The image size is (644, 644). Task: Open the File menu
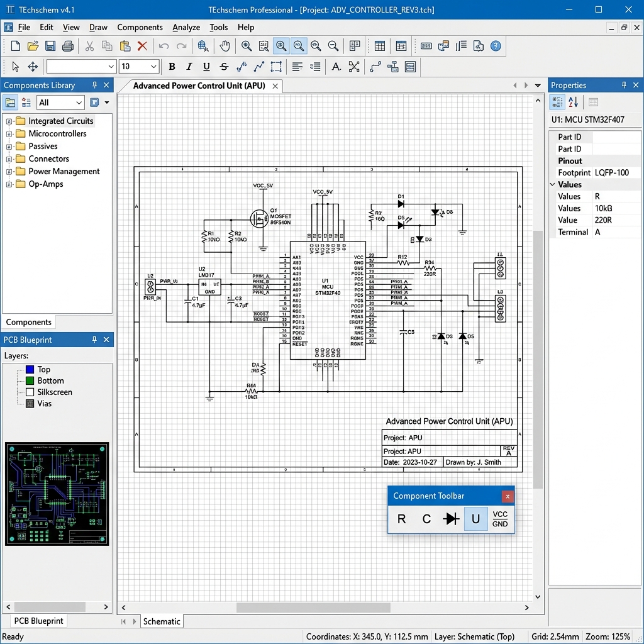point(24,28)
